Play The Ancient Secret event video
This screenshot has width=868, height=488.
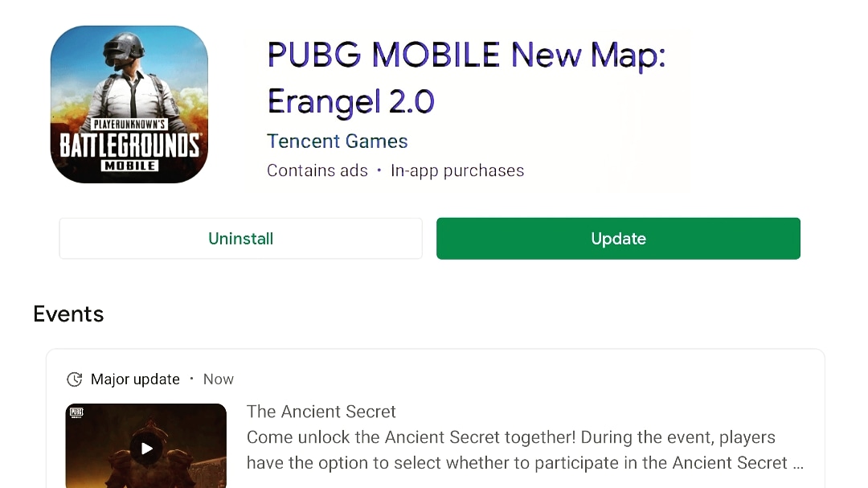pyautogui.click(x=146, y=448)
